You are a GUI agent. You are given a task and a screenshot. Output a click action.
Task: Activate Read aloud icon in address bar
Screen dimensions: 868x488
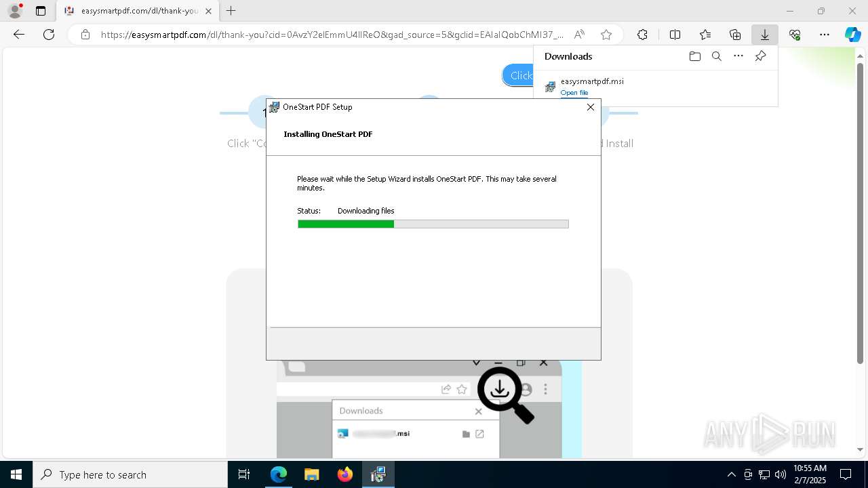[x=579, y=35]
